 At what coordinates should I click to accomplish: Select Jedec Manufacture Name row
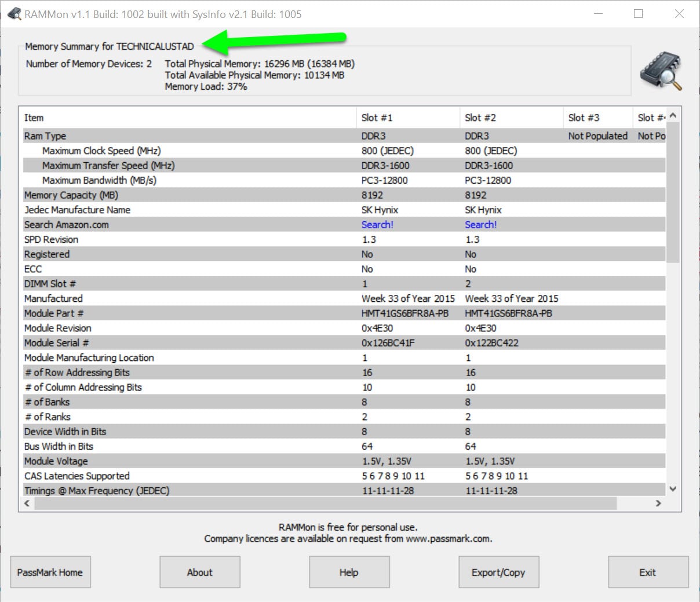(343, 210)
